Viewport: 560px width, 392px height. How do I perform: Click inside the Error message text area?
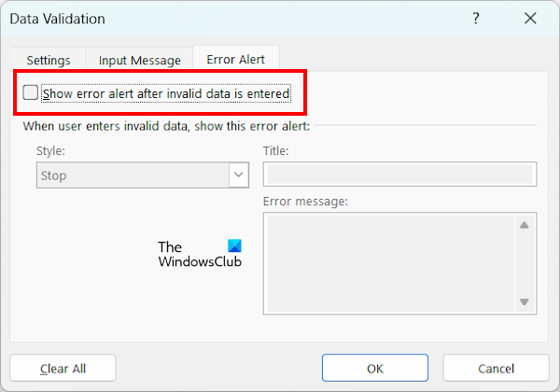point(388,263)
